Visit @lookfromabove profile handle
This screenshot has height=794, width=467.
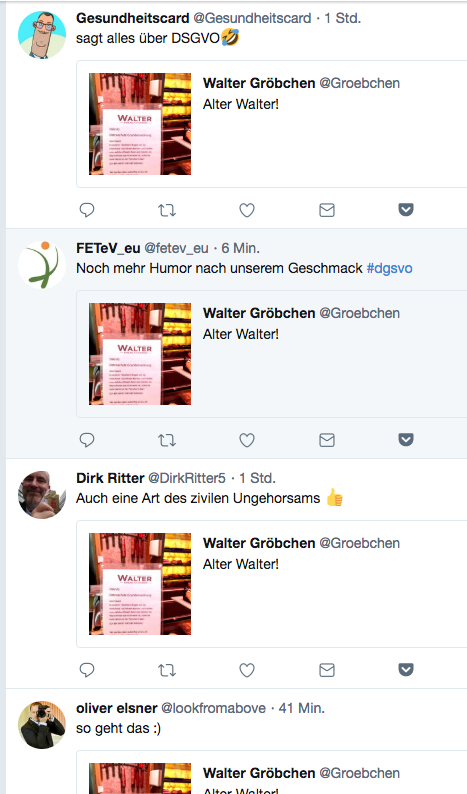click(213, 708)
